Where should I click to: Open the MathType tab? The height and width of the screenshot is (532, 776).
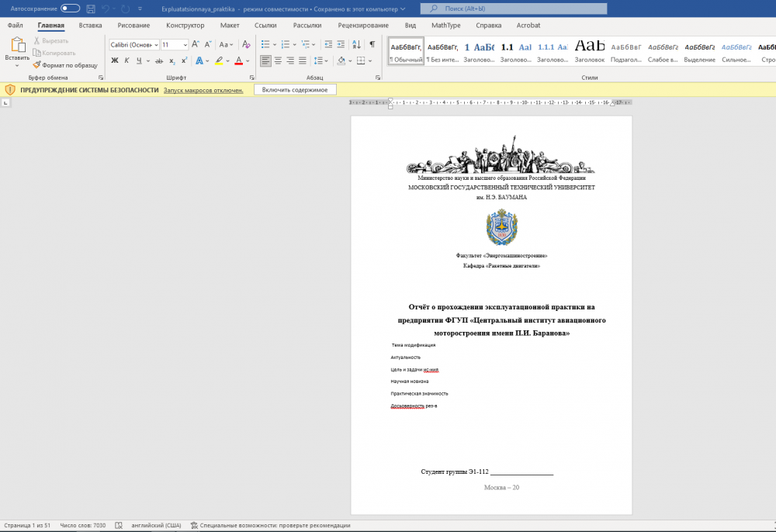point(445,26)
